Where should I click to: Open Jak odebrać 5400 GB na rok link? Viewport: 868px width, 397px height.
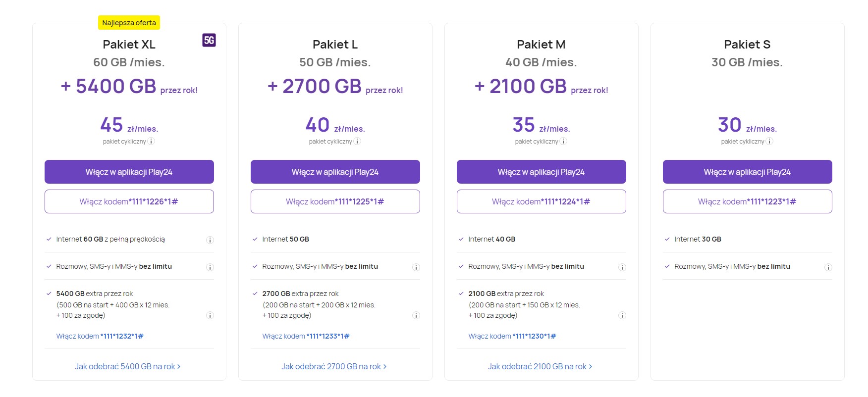[x=128, y=366]
